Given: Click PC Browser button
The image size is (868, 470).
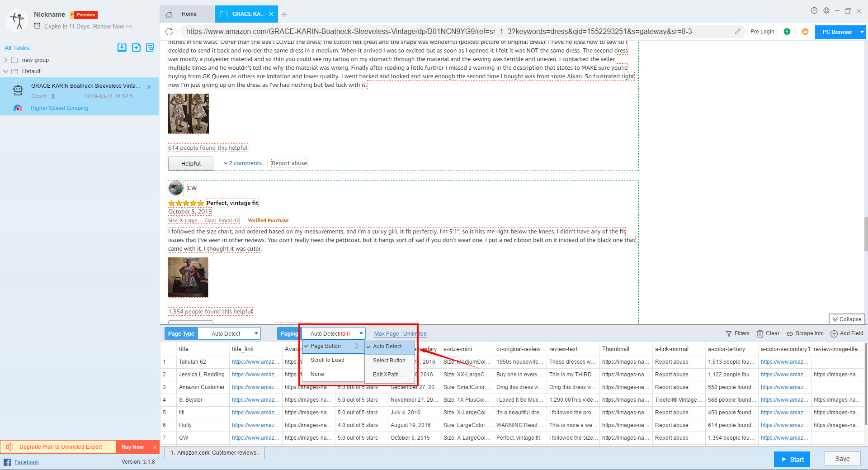Looking at the screenshot, I should click(837, 32).
